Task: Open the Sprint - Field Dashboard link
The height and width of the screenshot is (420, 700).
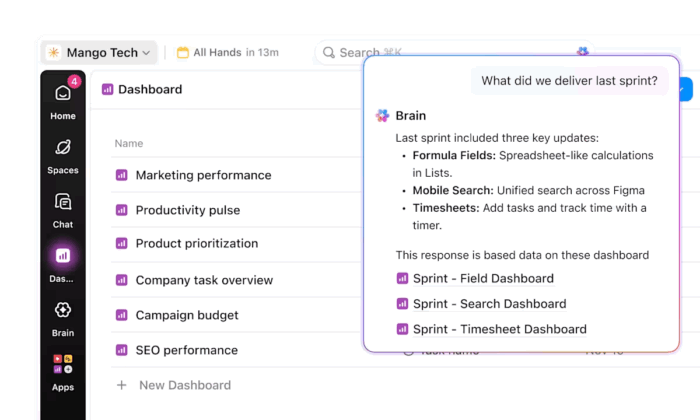Action: (x=483, y=279)
